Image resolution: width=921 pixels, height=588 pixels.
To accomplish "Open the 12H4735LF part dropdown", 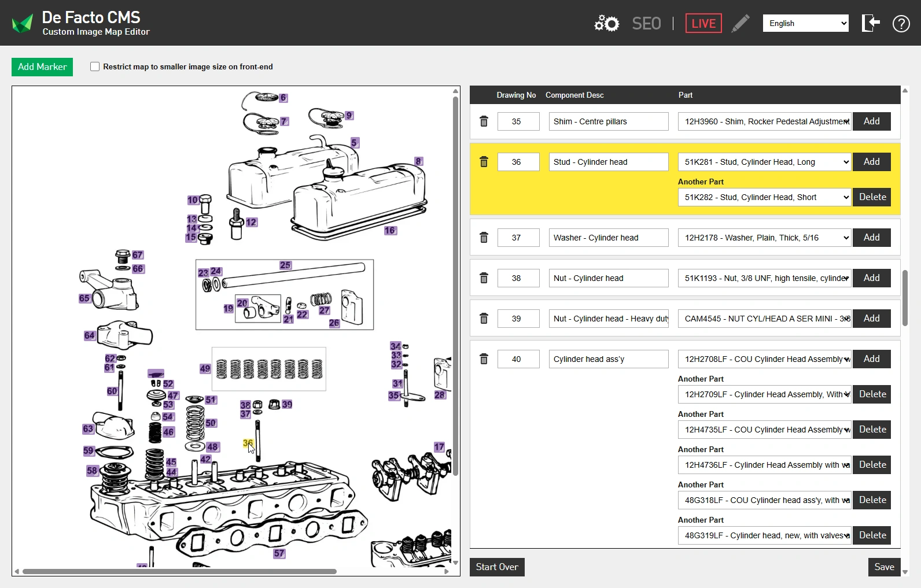I will point(764,430).
